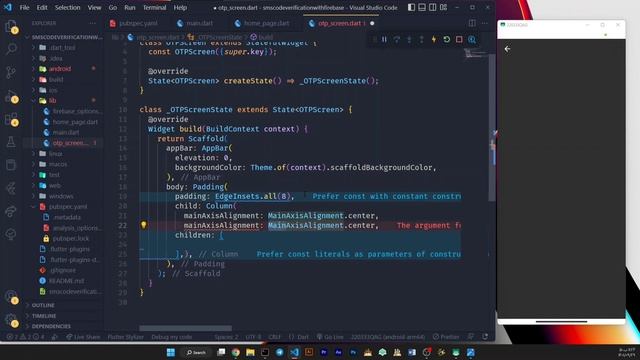Expand the .dart_tool folder
The height and width of the screenshot is (360, 640).
tap(62, 48)
